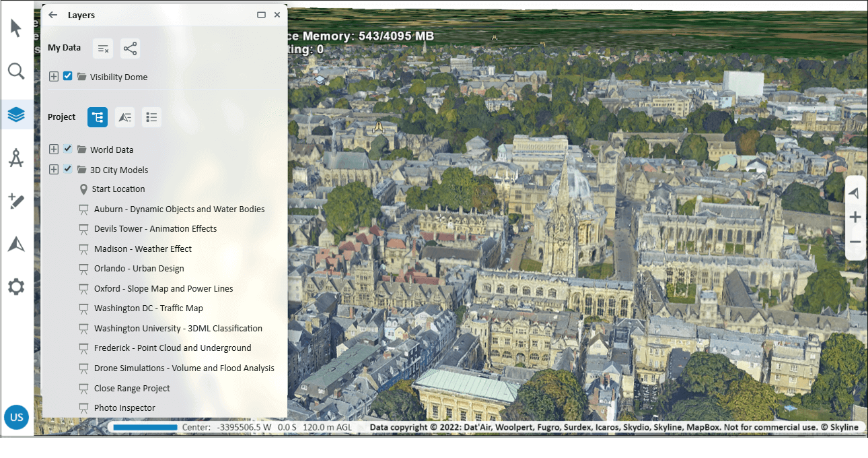Disable the 3D City Models folder

(x=67, y=169)
